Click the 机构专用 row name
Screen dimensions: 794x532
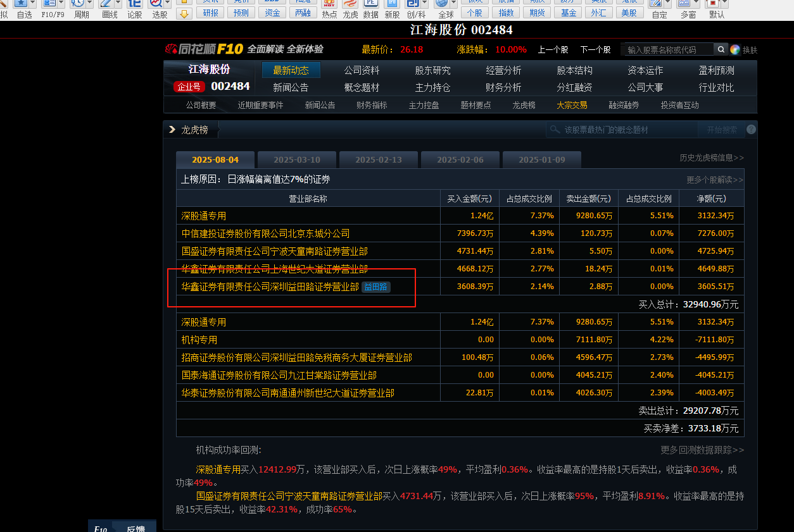pos(199,340)
